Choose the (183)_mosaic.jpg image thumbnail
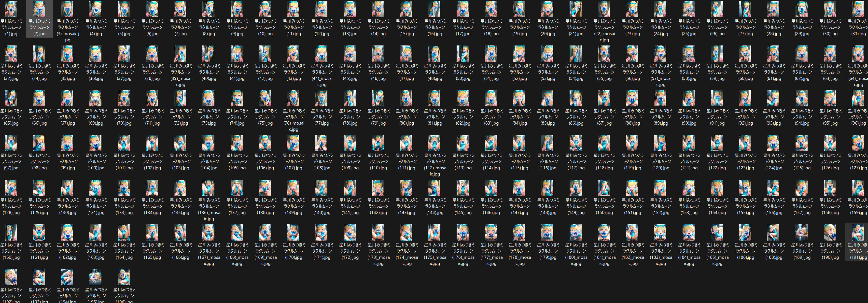Viewport: 868px width, 303px height. 661,232
